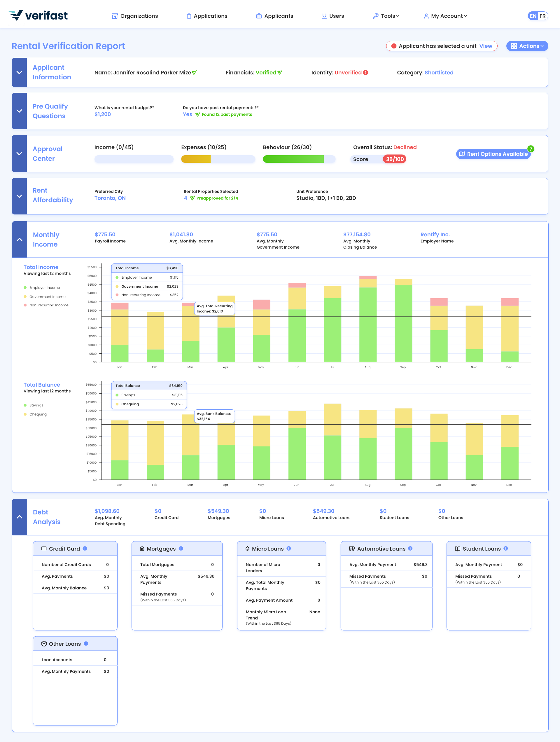Click the Expenses progress bar
This screenshot has width=560, height=742.
click(x=218, y=159)
